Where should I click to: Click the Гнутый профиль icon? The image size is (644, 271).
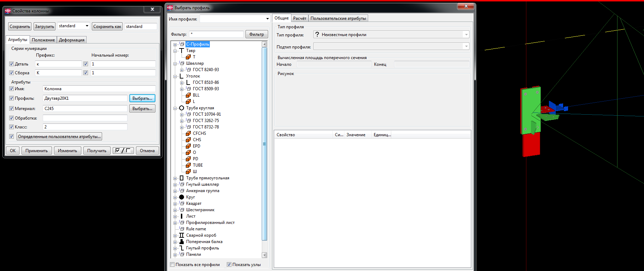tap(182, 248)
